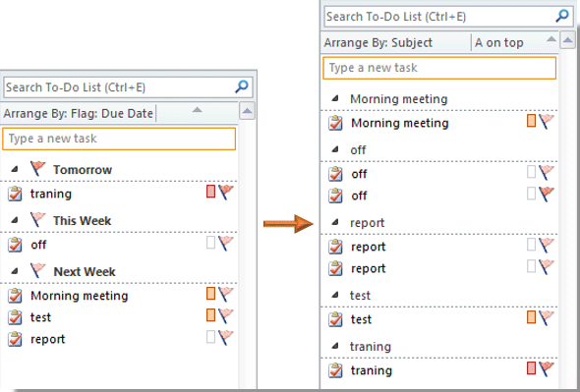Toggle the flag on traning in Subject panel
This screenshot has height=392, width=580.
click(x=547, y=368)
